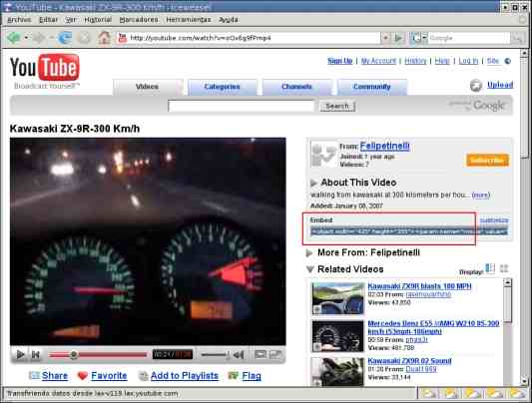Open the Ayuda menu

point(229,20)
